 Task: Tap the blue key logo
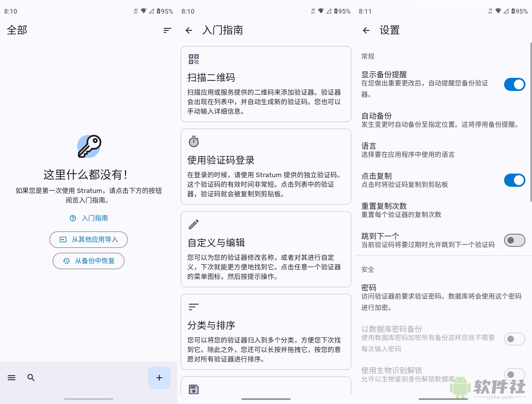pos(89,146)
